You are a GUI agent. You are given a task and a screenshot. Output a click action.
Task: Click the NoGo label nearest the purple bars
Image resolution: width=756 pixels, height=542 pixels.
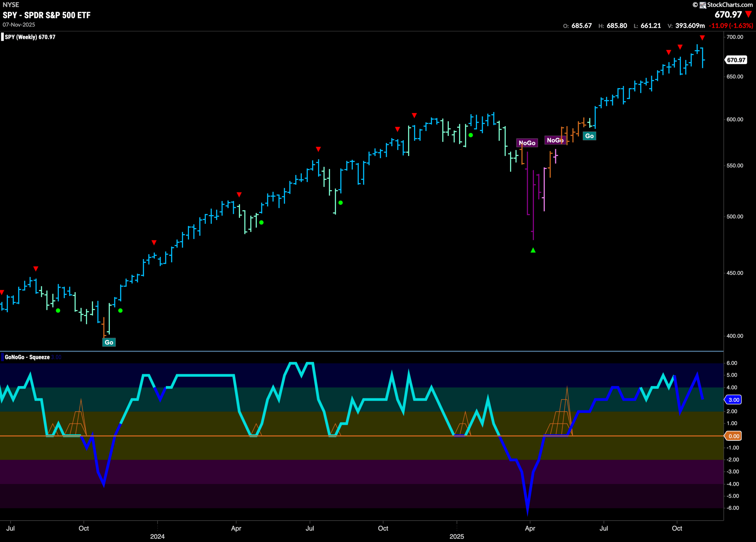[x=527, y=143]
